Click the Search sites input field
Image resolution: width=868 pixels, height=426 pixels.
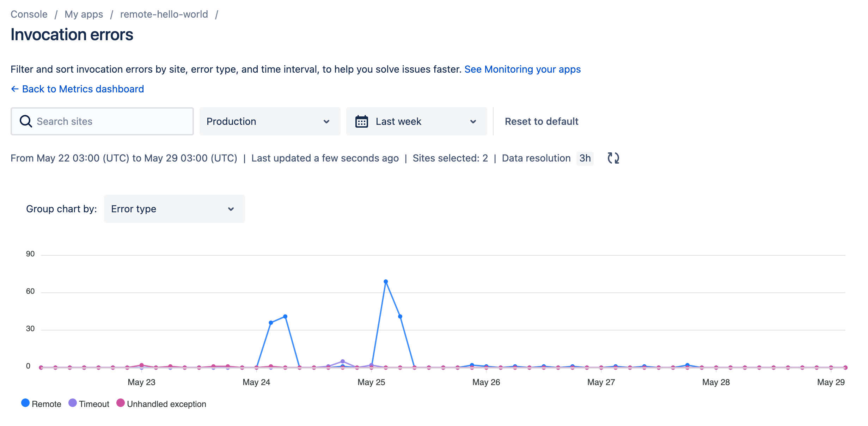pos(113,121)
